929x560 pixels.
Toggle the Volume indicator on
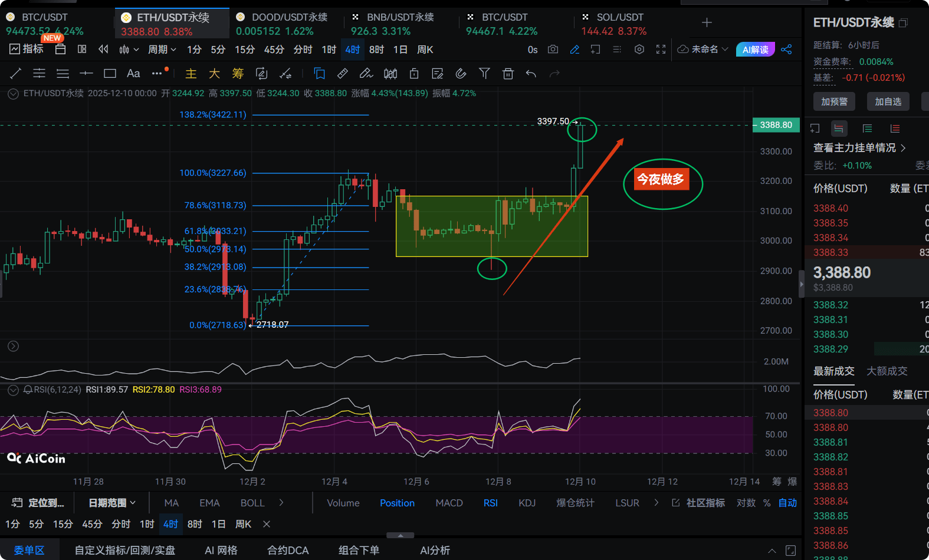click(x=343, y=503)
